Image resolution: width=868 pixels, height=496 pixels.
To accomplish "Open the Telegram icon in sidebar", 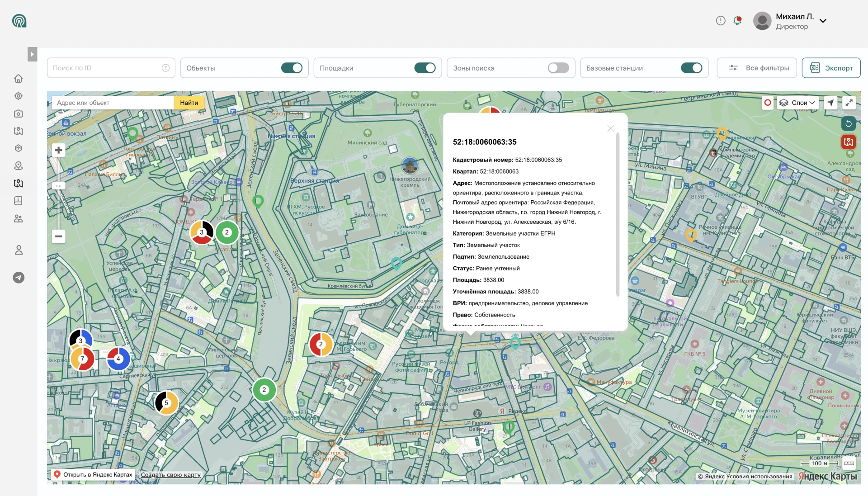I will click(x=19, y=278).
